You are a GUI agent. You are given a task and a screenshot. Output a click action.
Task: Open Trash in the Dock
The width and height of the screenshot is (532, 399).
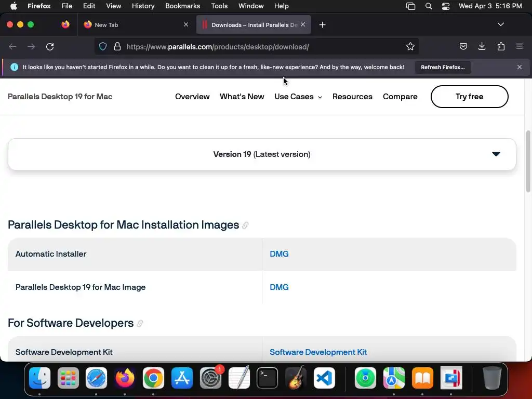click(x=492, y=378)
